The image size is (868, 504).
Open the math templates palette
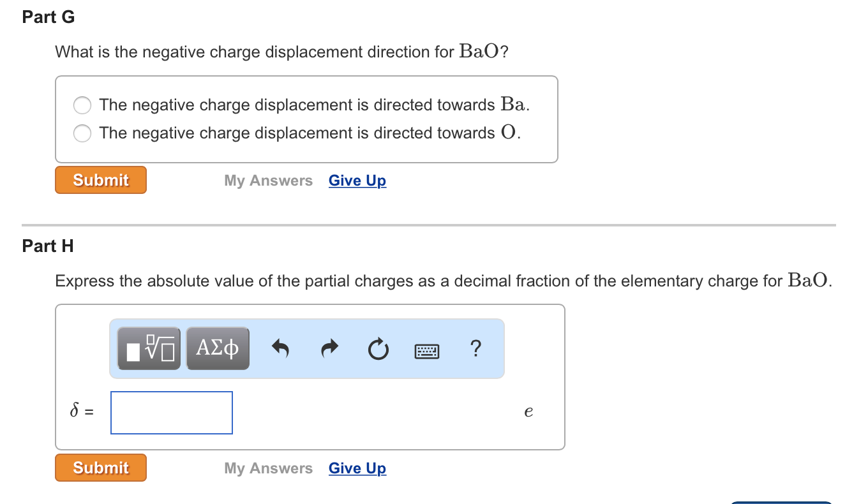148,348
